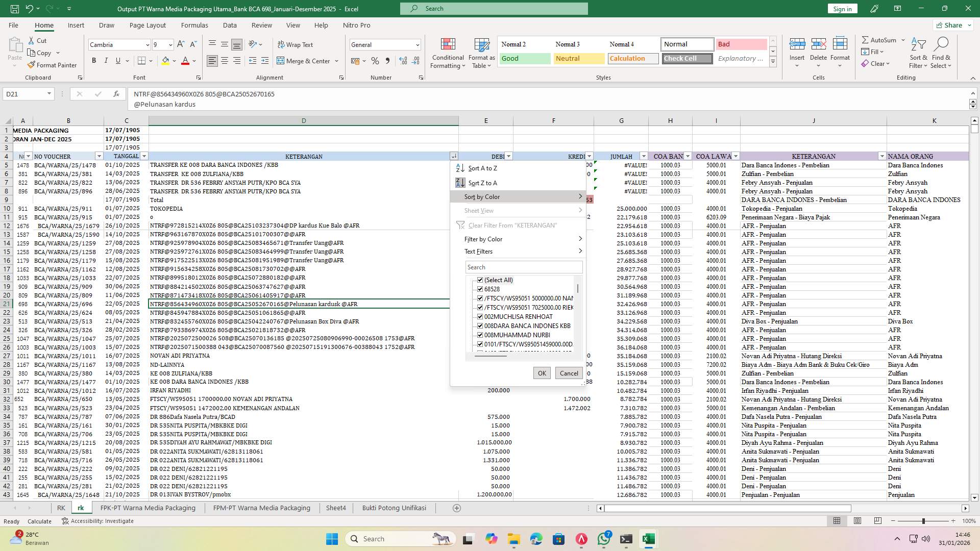
Task: Open the Number Format dropdown showing General
Action: [385, 45]
